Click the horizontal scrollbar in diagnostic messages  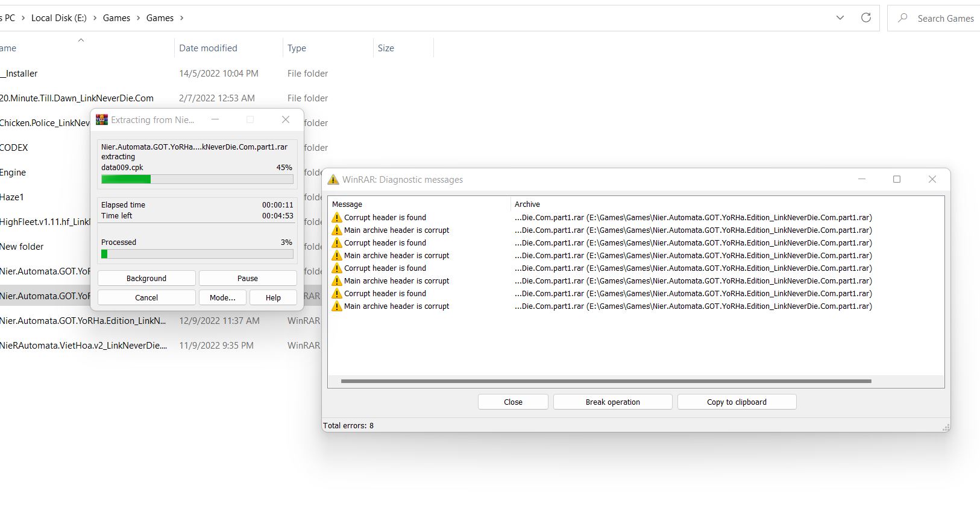click(x=606, y=381)
